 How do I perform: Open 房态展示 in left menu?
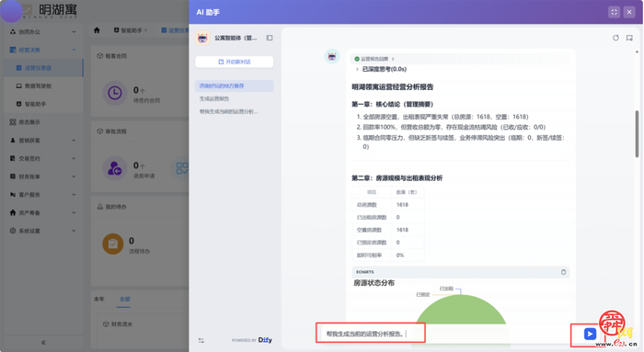43,122
